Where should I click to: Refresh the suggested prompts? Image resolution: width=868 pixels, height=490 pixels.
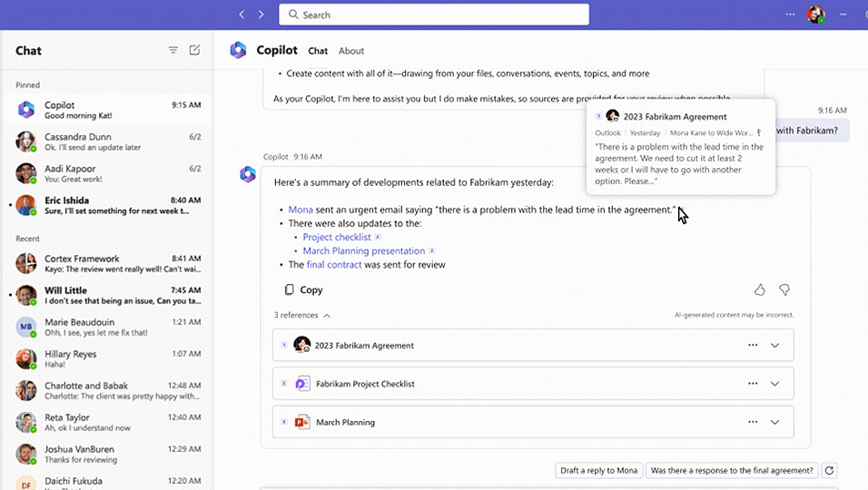point(829,470)
